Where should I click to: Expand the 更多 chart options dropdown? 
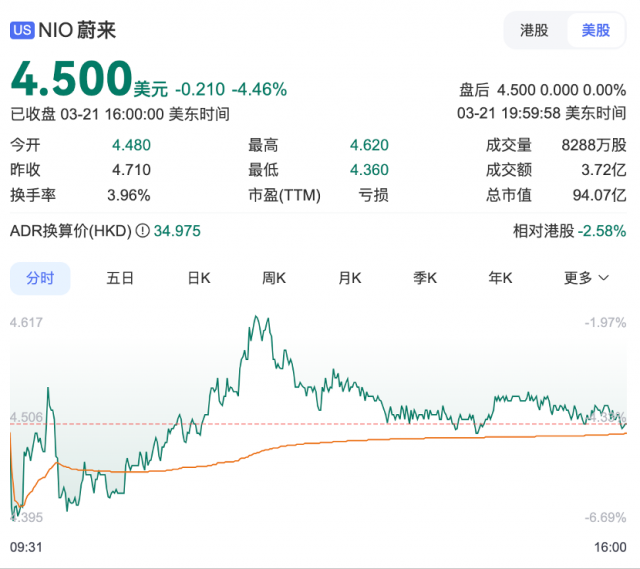click(586, 278)
